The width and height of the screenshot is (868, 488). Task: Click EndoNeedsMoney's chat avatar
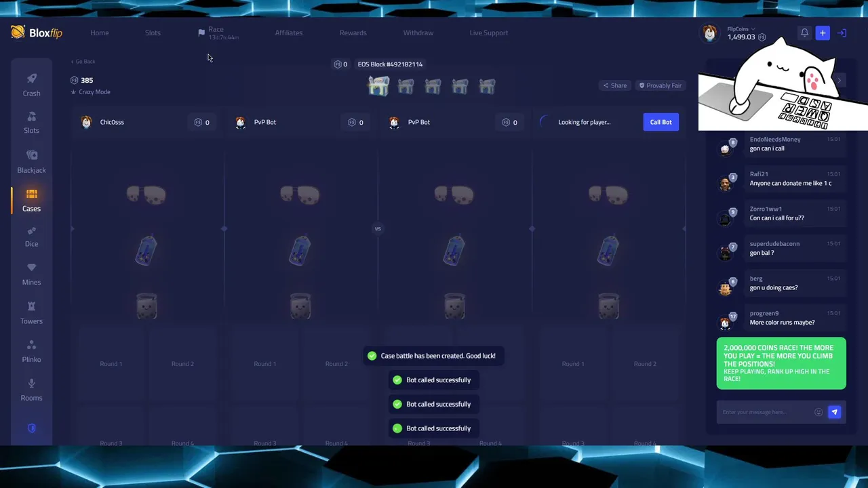point(726,148)
